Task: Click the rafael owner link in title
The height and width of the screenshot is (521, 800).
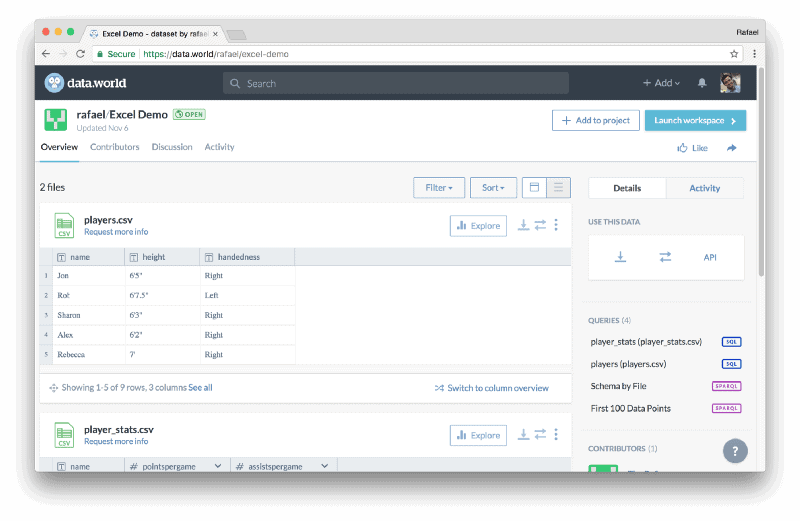Action: click(90, 114)
